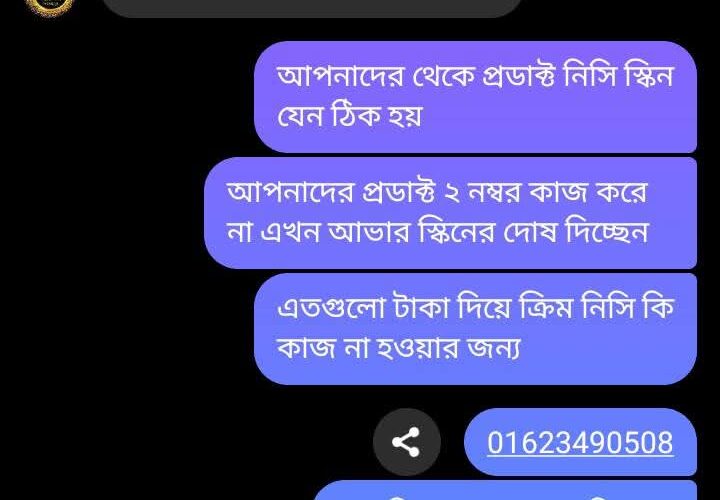
Task: Open the sender's profile avatar at top-left
Action: coord(49,7)
